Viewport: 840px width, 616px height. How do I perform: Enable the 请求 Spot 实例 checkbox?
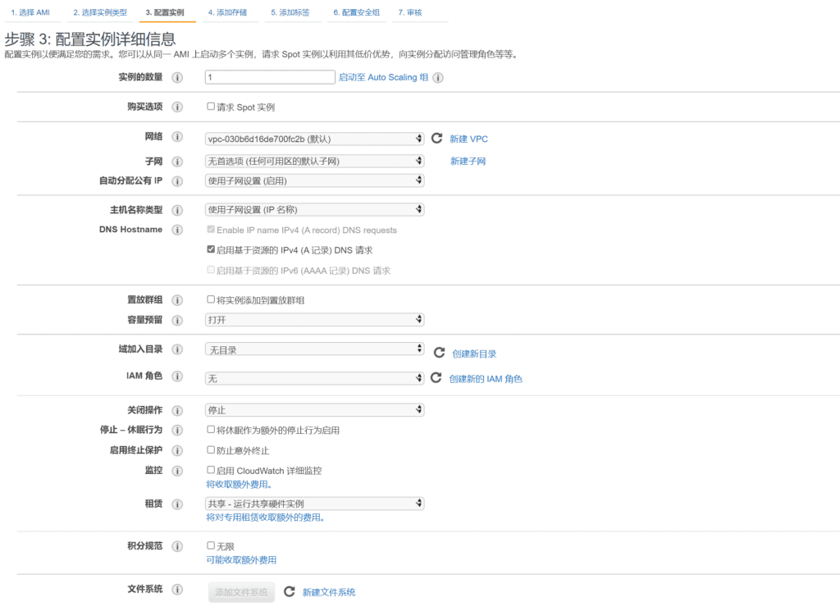pos(211,107)
